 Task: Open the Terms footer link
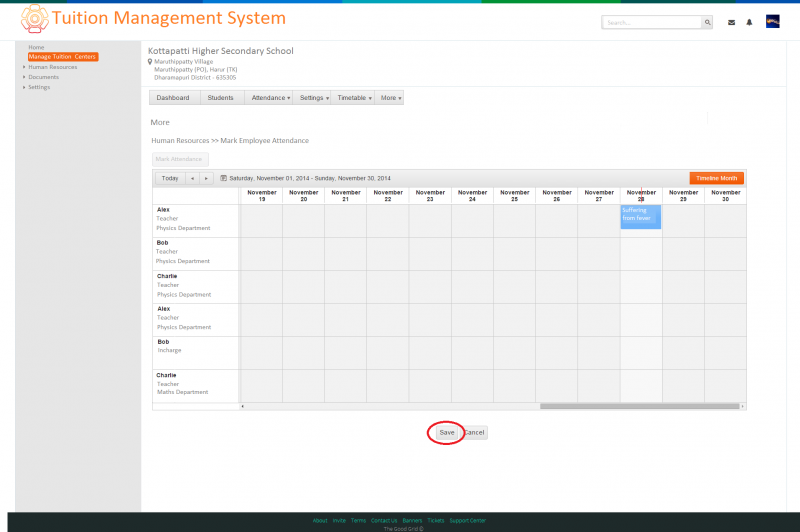pos(358,521)
